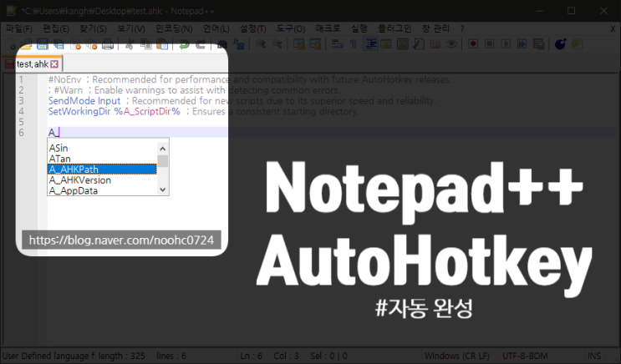621x364 pixels.
Task: Toggle file monitoring eye icon
Action: [x=451, y=44]
